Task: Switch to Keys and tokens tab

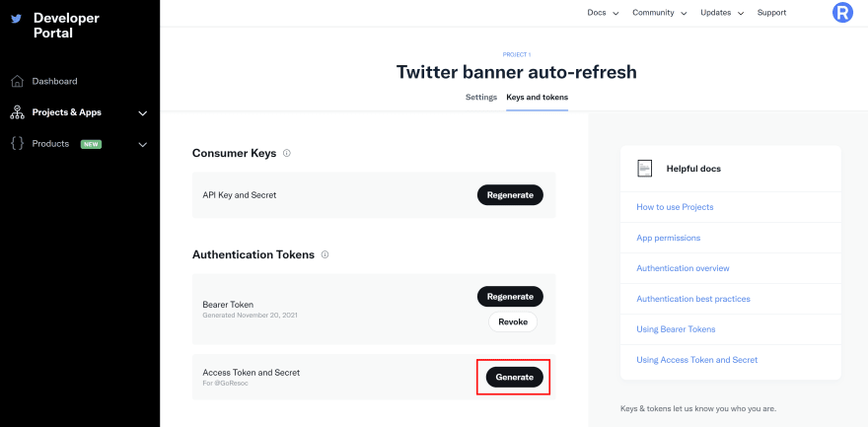Action: tap(537, 97)
